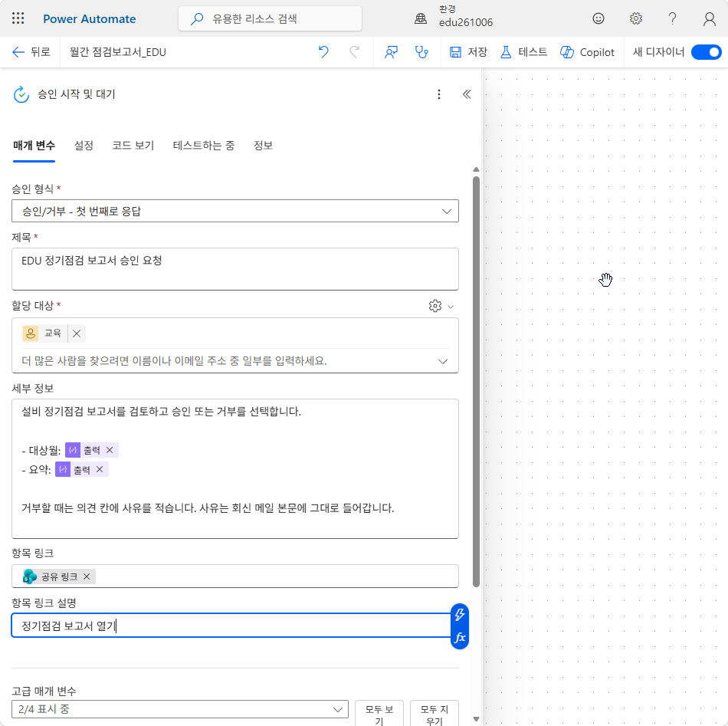The width and height of the screenshot is (728, 726).
Task: Click the 모두 지우기 button
Action: (x=435, y=714)
